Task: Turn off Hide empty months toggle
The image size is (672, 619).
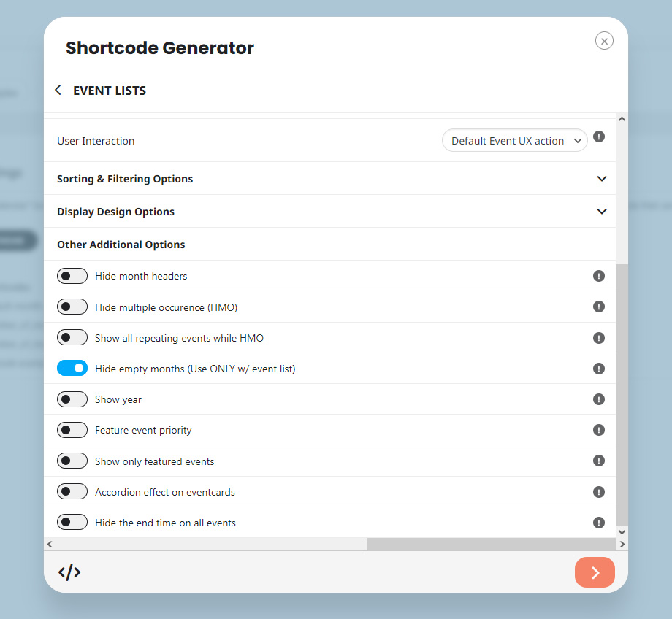Action: tap(72, 368)
